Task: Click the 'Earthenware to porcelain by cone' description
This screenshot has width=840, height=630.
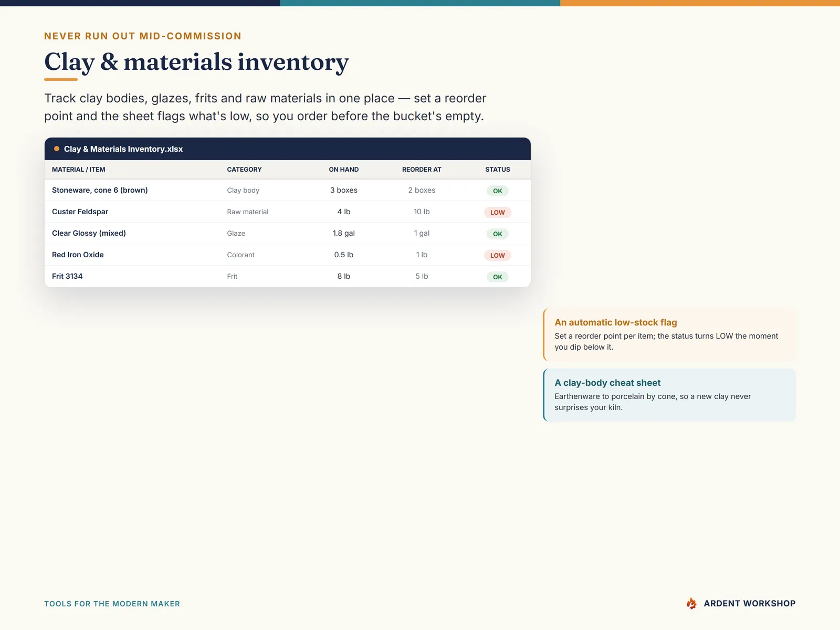Action: [653, 402]
